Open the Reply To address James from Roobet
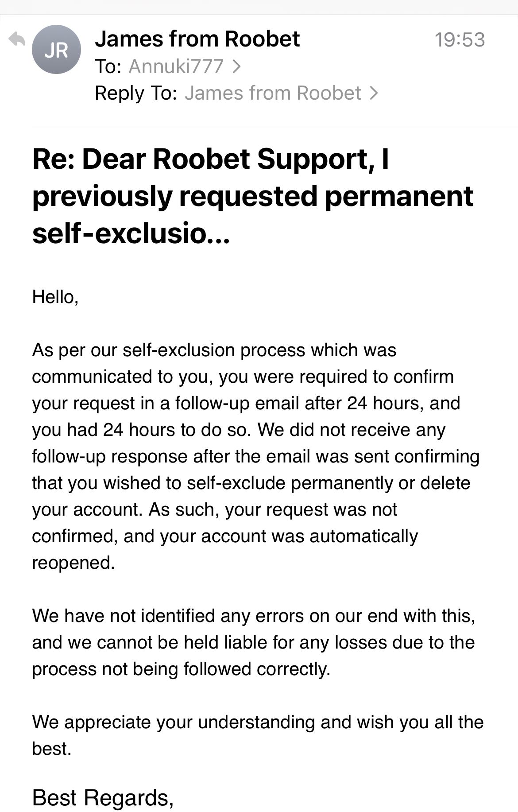The image size is (518, 812). [x=273, y=93]
